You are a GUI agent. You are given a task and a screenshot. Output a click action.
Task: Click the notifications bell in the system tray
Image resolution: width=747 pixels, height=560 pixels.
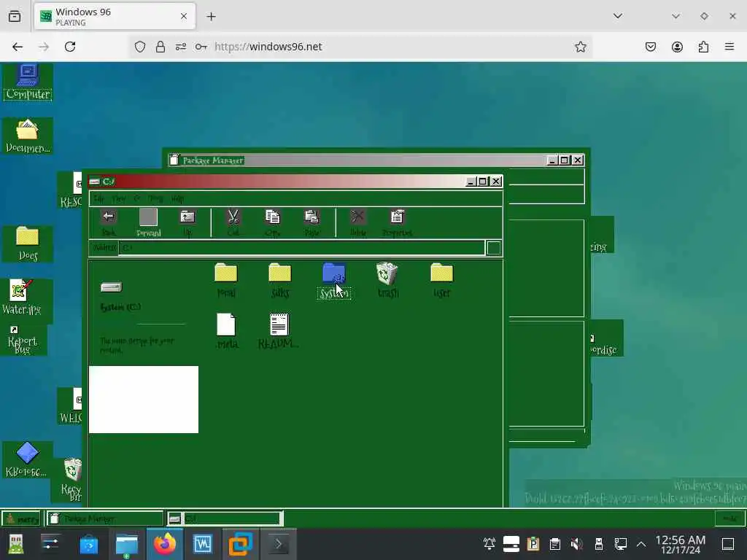pyautogui.click(x=489, y=544)
